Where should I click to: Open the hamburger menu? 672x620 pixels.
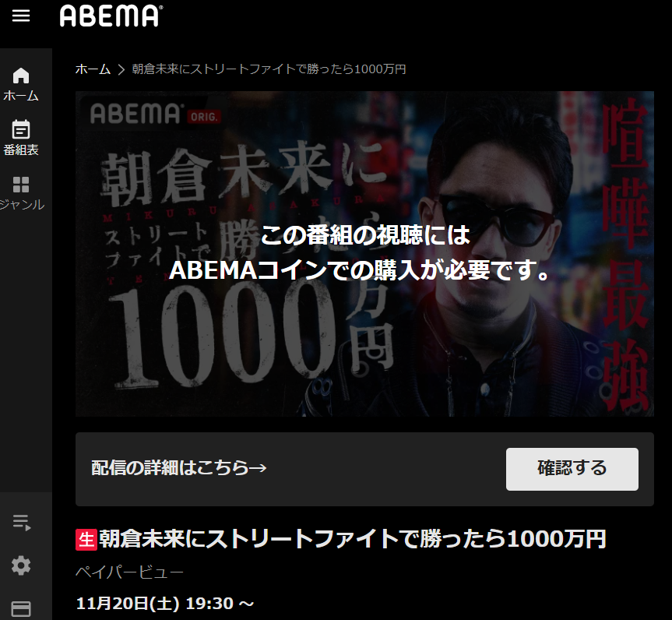click(x=20, y=16)
